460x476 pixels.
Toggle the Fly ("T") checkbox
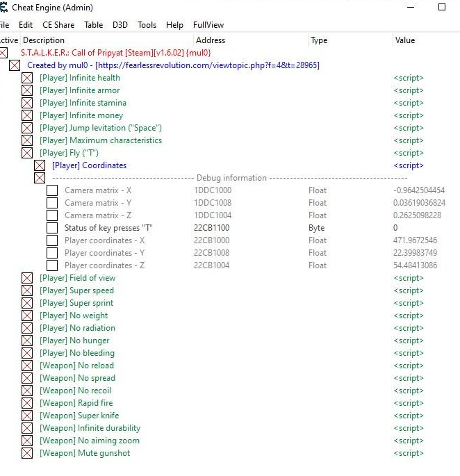click(x=27, y=153)
